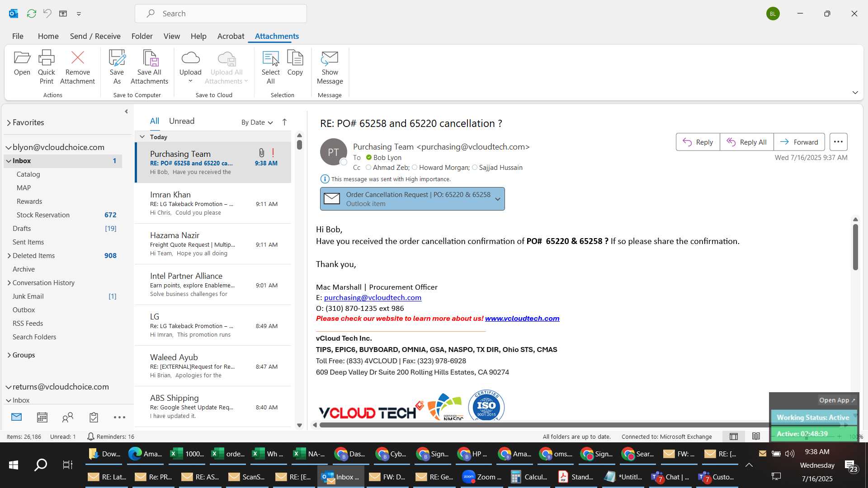Image resolution: width=868 pixels, height=488 pixels.
Task: Open the File menu
Action: pos(18,36)
